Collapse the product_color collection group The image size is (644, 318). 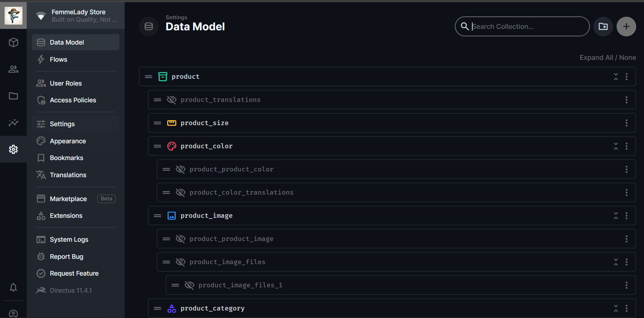pos(616,146)
